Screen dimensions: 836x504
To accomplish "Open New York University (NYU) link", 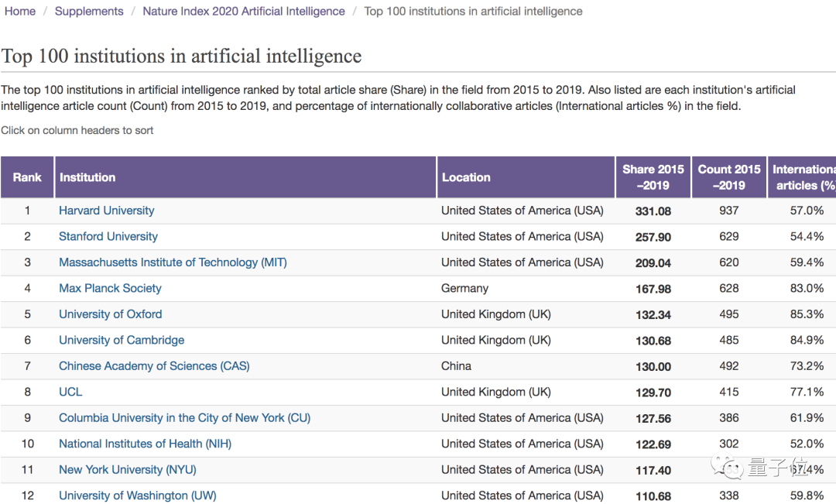I will [128, 470].
